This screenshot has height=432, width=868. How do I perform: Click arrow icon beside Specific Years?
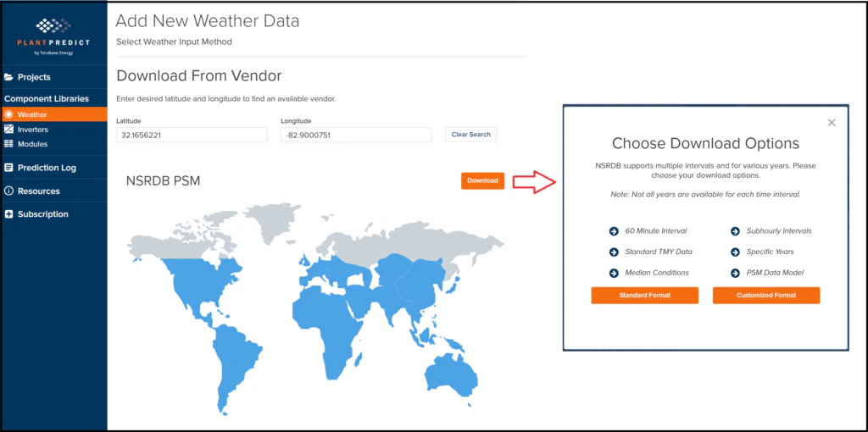(x=735, y=252)
